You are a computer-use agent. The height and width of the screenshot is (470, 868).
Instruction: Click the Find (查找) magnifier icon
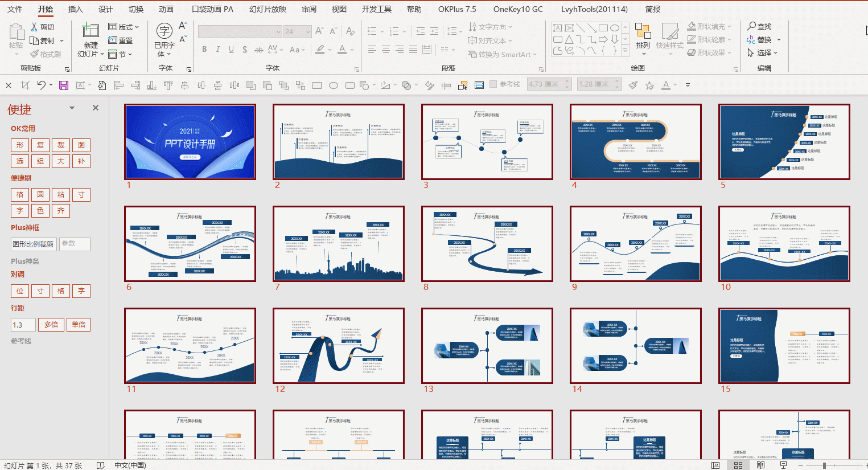pos(751,26)
